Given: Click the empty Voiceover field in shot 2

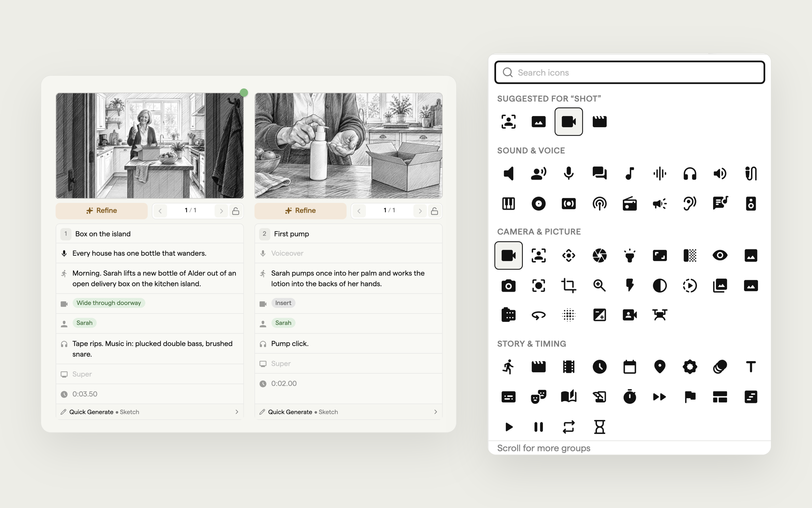Looking at the screenshot, I should [348, 253].
